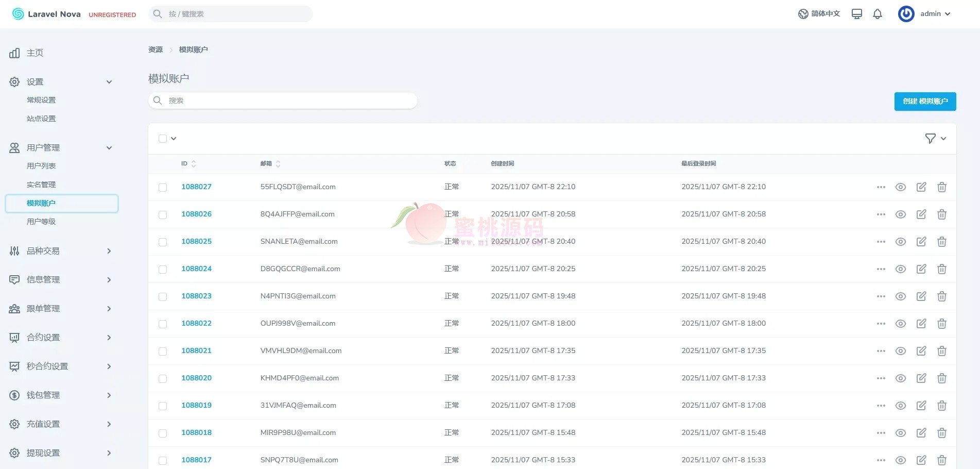Open the notifications bell icon
This screenshot has width=980, height=469.
(x=878, y=14)
